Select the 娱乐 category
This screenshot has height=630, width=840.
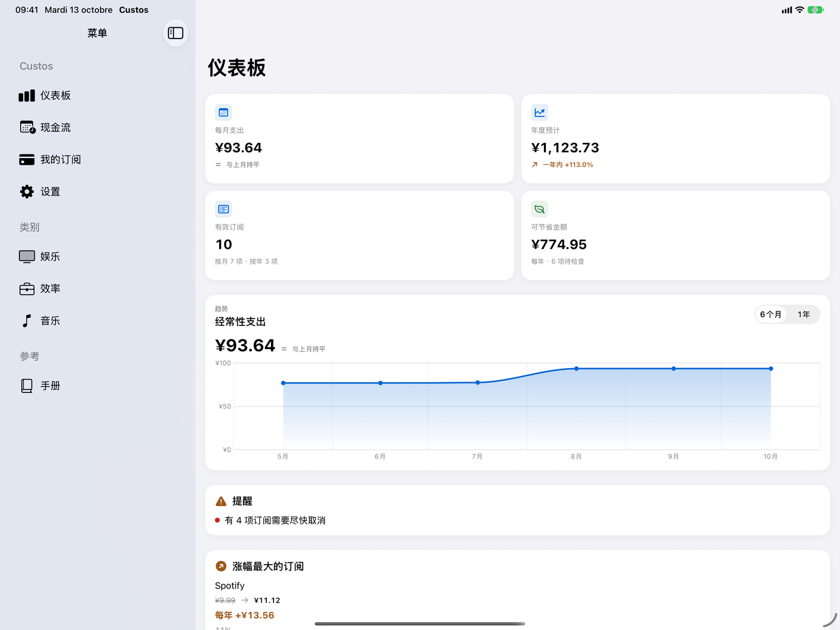tap(98, 256)
